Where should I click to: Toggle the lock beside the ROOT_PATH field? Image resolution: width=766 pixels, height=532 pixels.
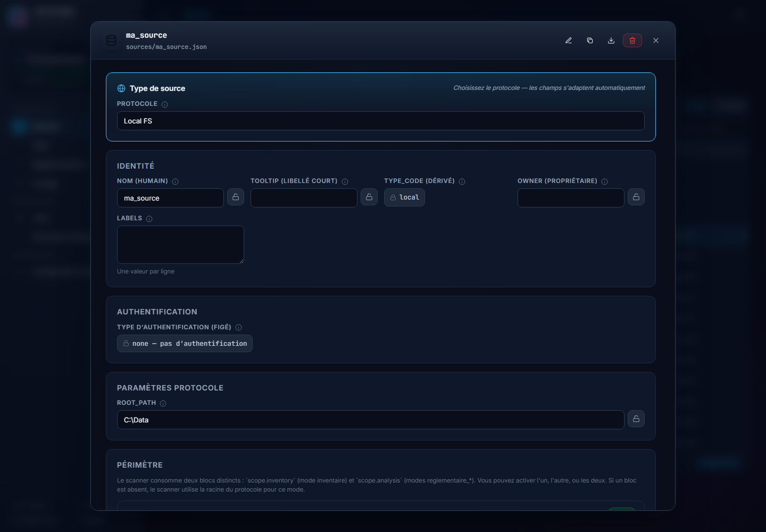(x=636, y=419)
